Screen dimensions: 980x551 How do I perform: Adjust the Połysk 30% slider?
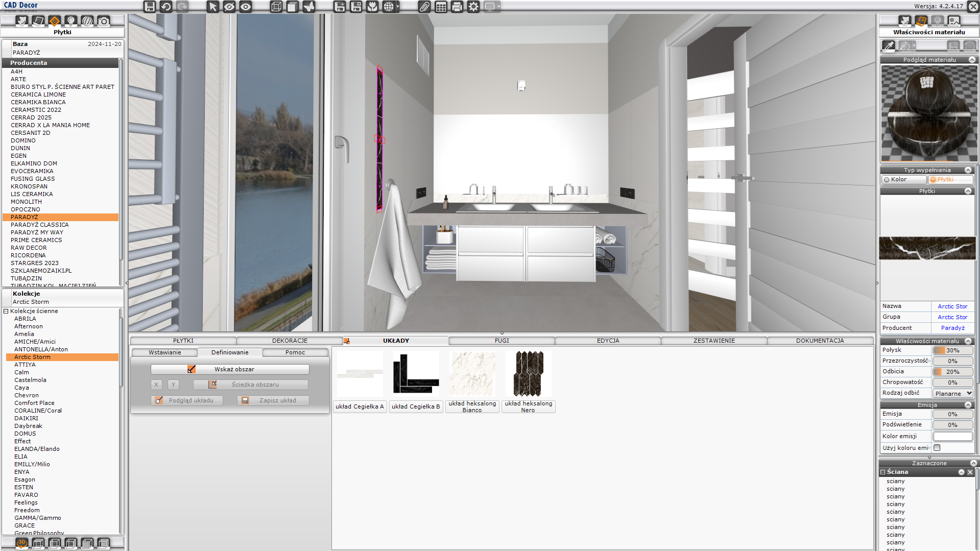(x=952, y=350)
